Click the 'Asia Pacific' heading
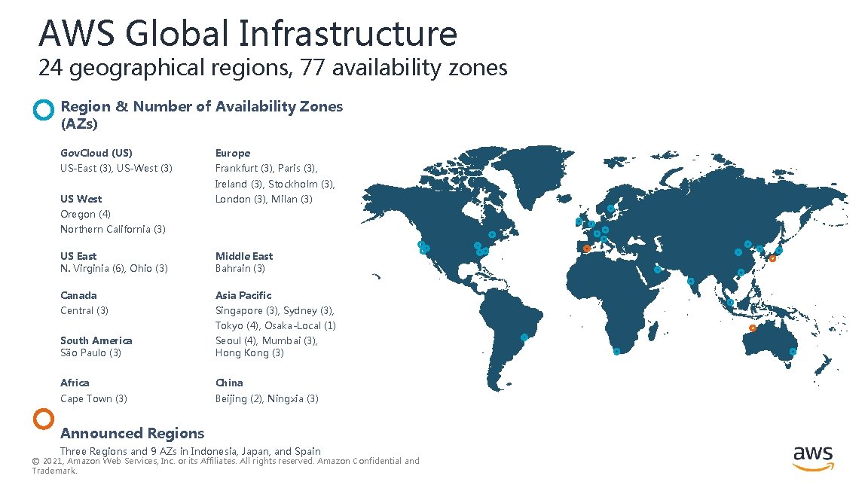 243,295
